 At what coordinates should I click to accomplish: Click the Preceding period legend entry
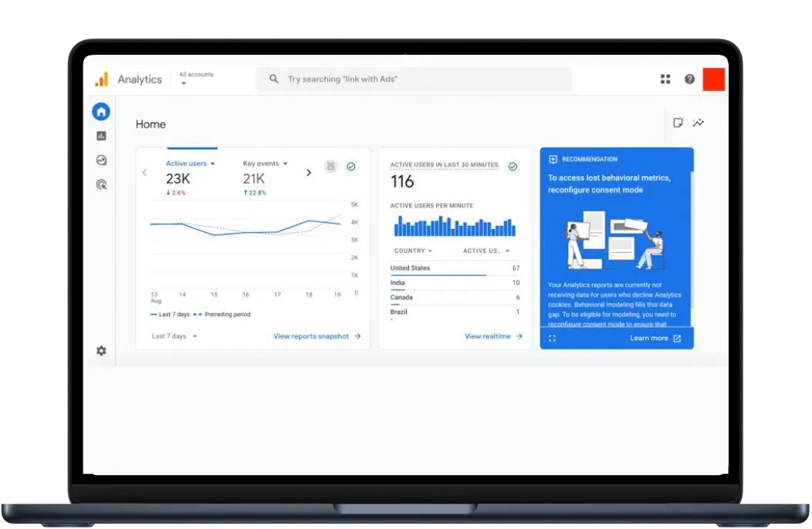click(222, 314)
